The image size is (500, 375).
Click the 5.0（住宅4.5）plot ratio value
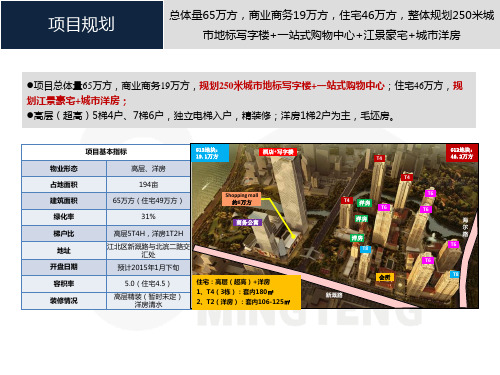pyautogui.click(x=148, y=284)
